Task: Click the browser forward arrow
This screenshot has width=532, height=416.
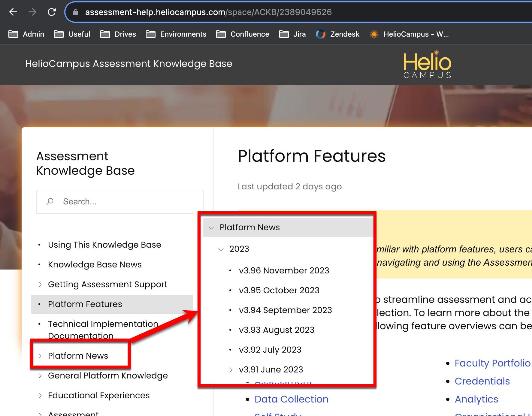Action: tap(32, 12)
